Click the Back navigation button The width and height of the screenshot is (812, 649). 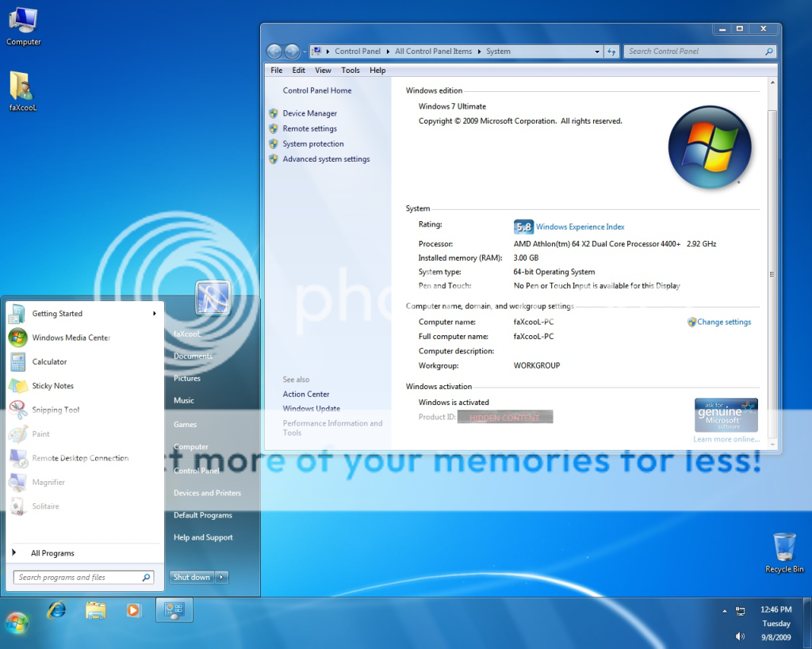pyautogui.click(x=274, y=52)
